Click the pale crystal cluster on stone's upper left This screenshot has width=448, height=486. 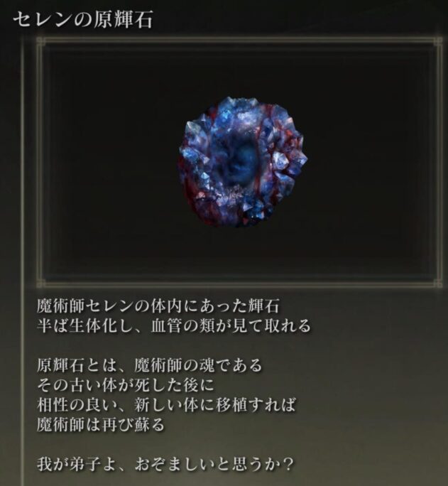(200, 134)
